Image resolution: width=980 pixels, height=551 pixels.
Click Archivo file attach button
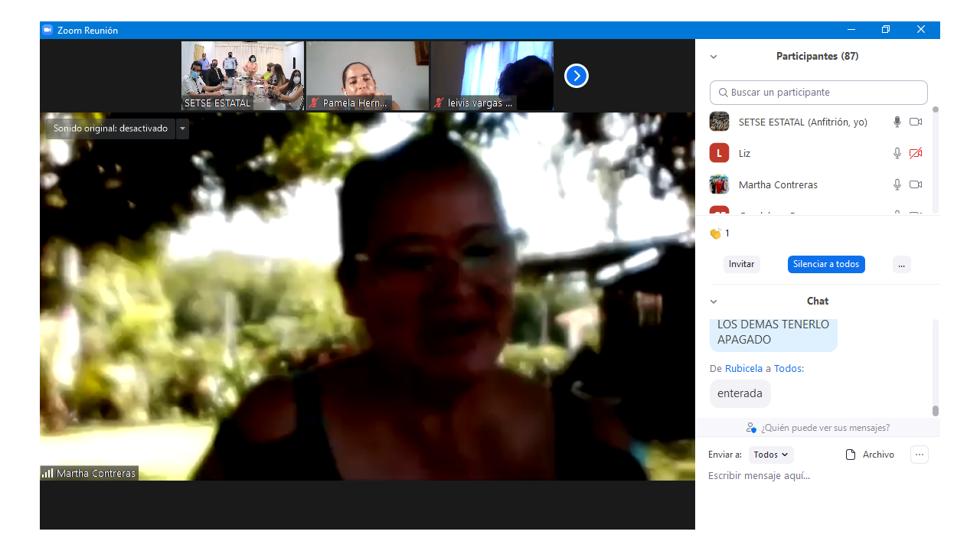[x=869, y=455]
